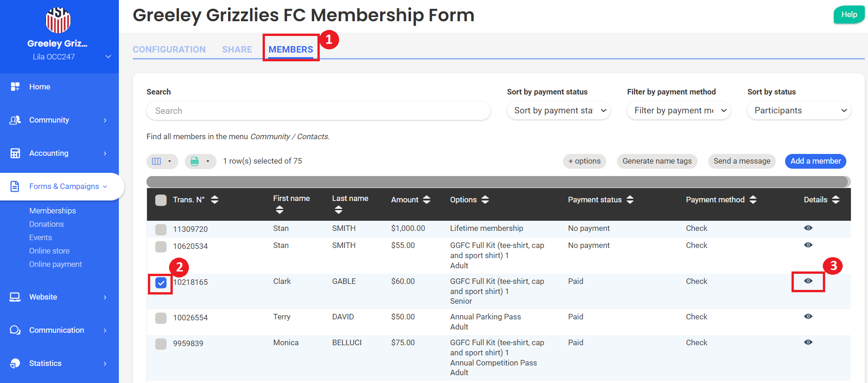
Task: View details eye icon for Terry DAVID
Action: (808, 317)
